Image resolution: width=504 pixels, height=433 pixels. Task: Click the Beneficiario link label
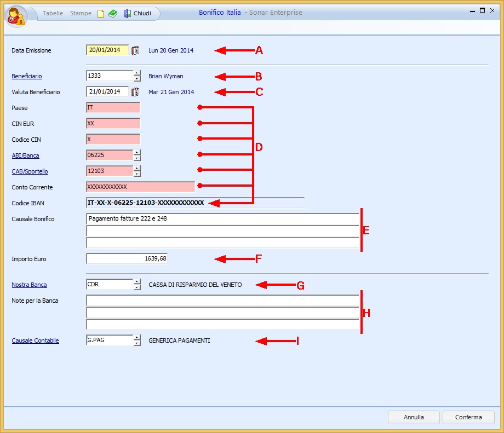[27, 77]
